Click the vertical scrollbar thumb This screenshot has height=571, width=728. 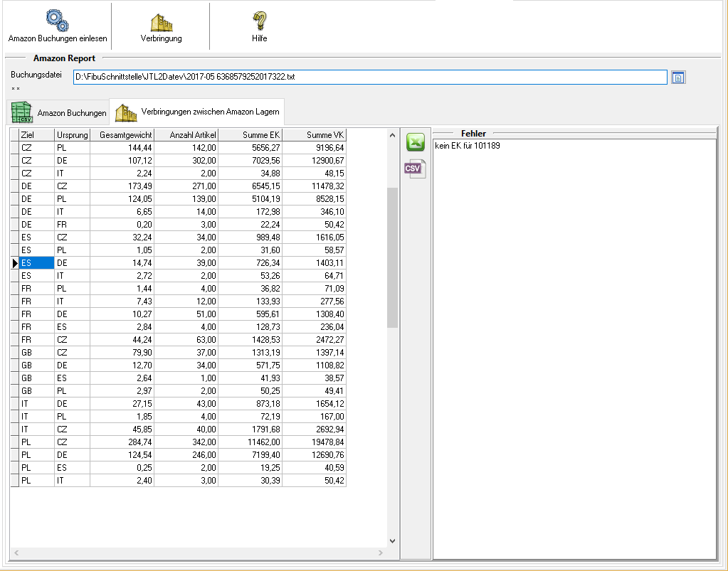pyautogui.click(x=392, y=256)
